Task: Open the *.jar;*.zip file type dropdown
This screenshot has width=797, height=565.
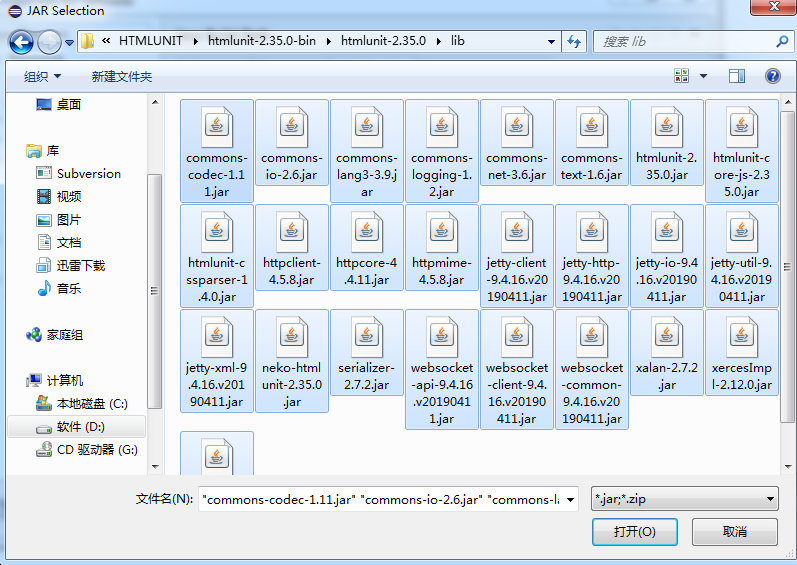Action: click(685, 499)
